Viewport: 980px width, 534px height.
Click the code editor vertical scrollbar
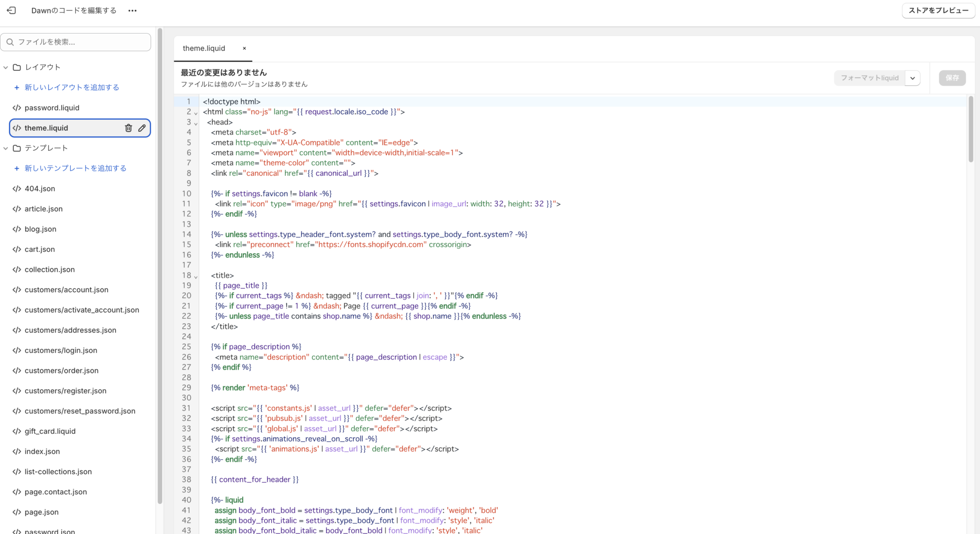pos(970,129)
